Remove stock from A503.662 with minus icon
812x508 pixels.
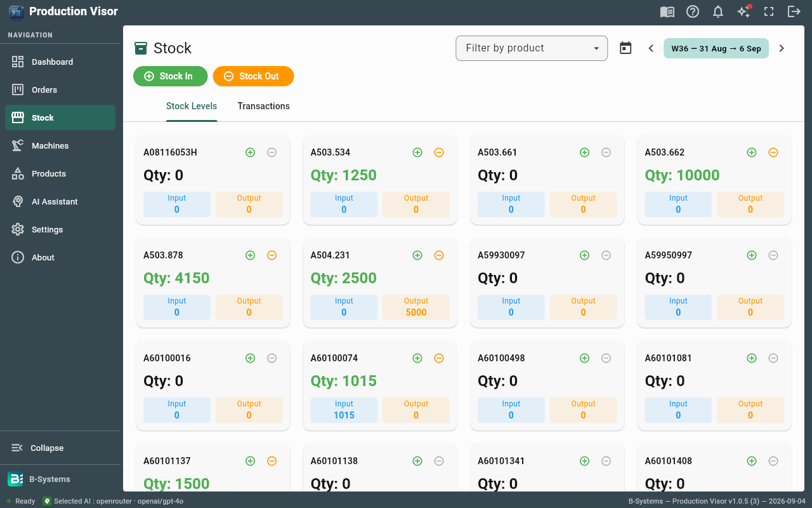click(773, 152)
